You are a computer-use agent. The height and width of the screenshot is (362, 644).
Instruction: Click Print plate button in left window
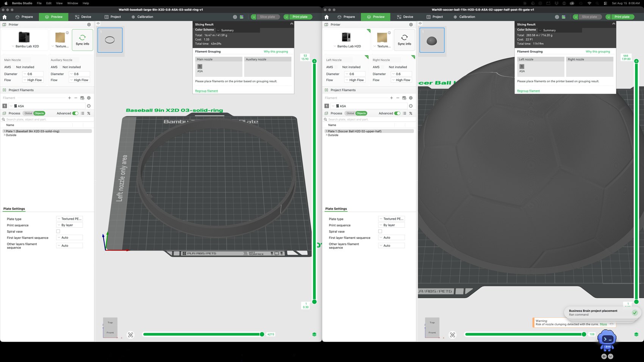coord(300,17)
